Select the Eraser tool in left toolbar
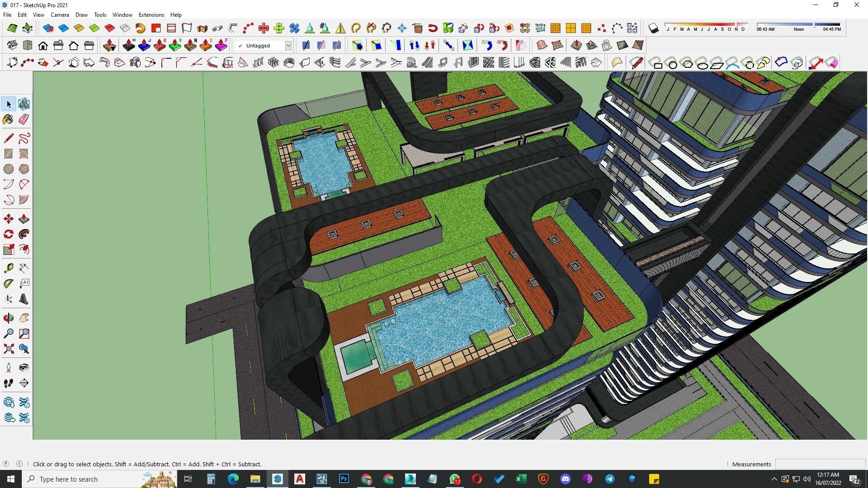Image resolution: width=868 pixels, height=488 pixels. coord(24,119)
